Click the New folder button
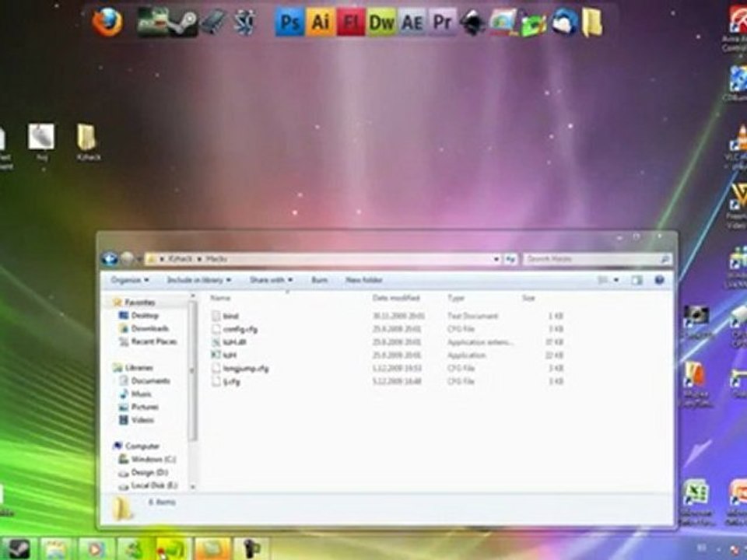 (x=364, y=280)
